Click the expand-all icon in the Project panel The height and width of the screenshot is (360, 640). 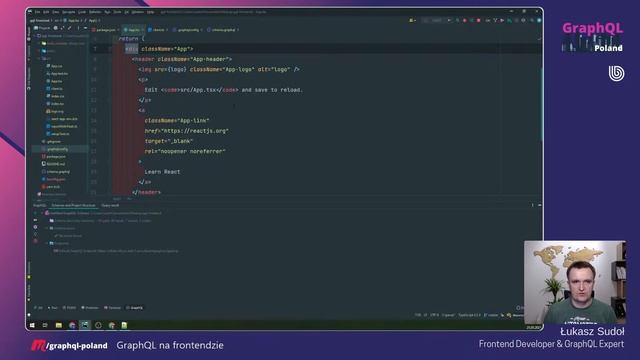(62, 28)
